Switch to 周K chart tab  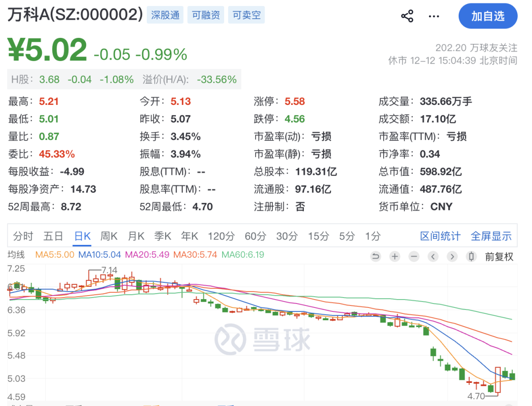pyautogui.click(x=108, y=236)
